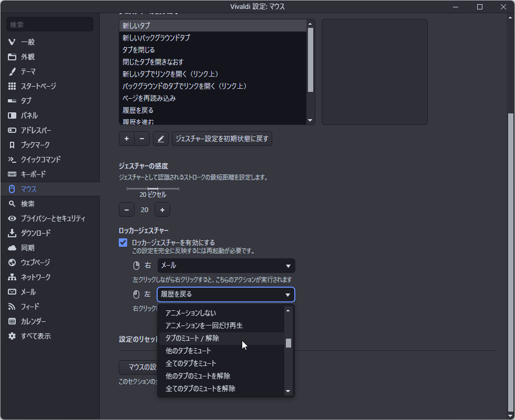This screenshot has width=515, height=420.
Task: Open the 右クリック action dropdown showing メール
Action: [225, 266]
